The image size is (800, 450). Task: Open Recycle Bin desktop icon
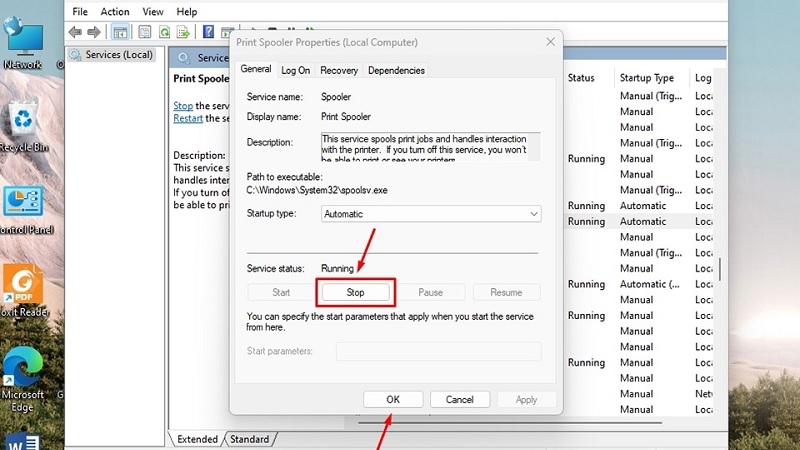[x=23, y=127]
